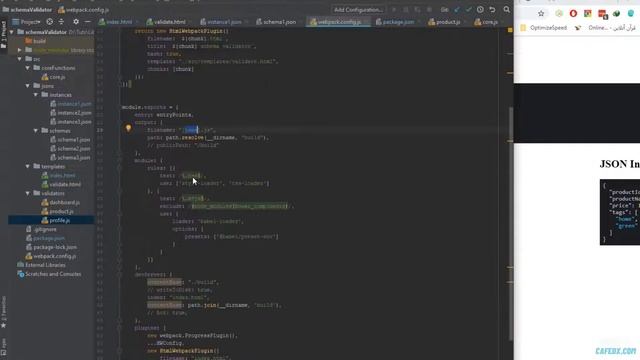Click the Git rollback undo icon
This screenshot has width=640, height=360.
(492, 9)
